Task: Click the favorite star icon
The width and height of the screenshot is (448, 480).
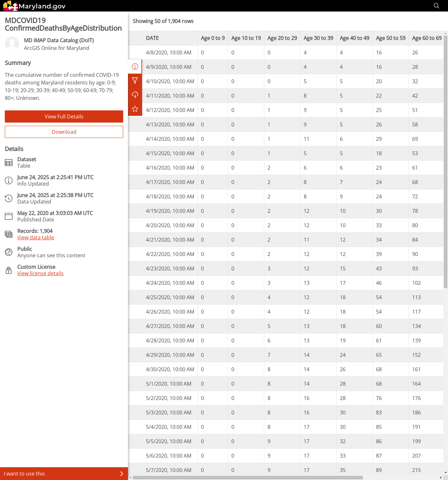Action: point(135,109)
